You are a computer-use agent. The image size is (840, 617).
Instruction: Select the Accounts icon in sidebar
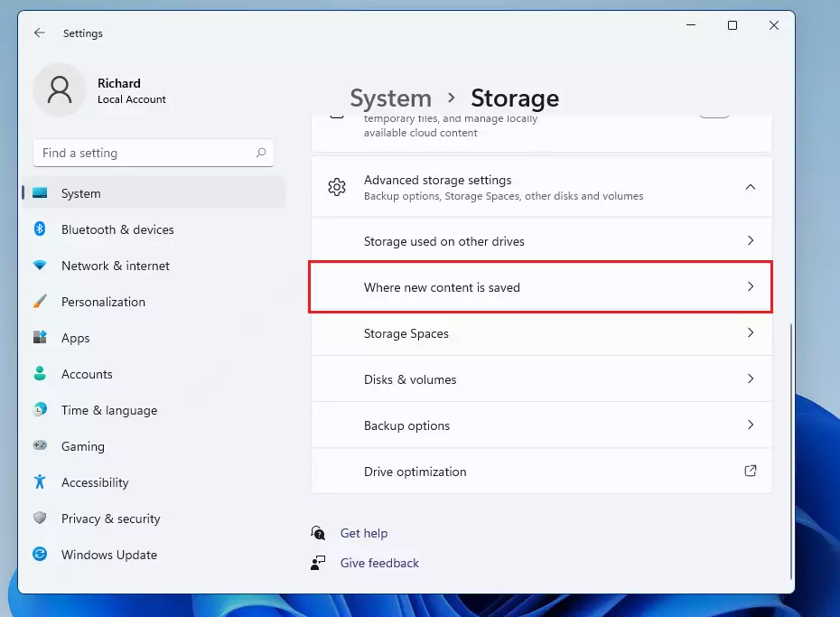[x=40, y=374]
